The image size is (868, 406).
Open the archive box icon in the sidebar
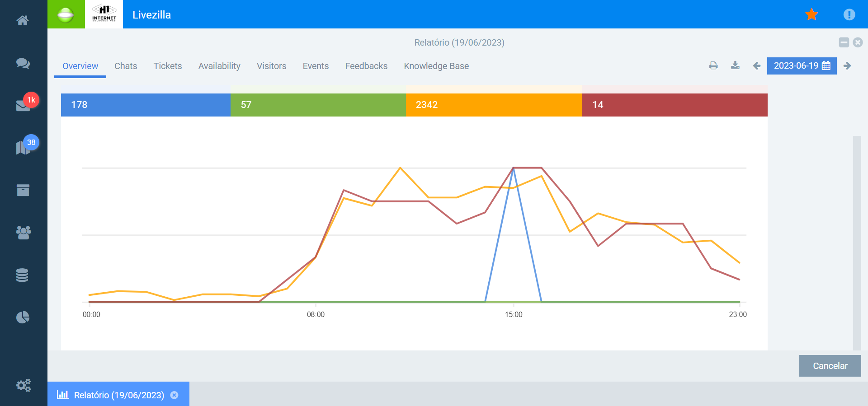click(x=23, y=190)
